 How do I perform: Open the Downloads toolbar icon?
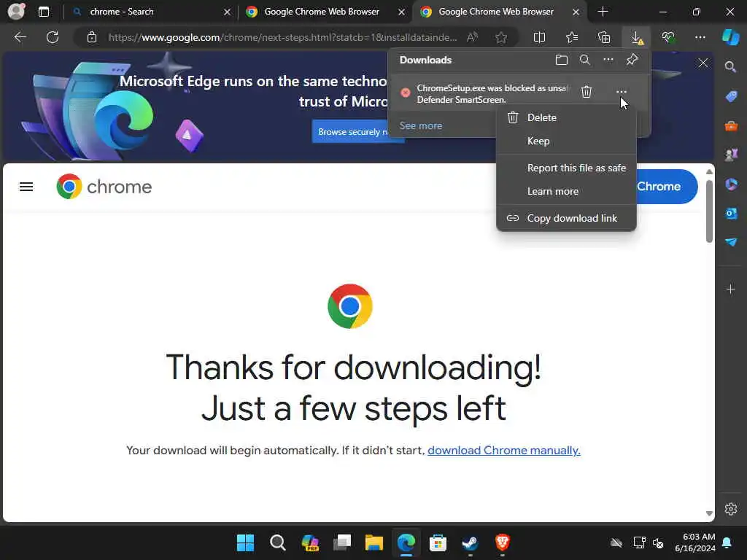636,38
